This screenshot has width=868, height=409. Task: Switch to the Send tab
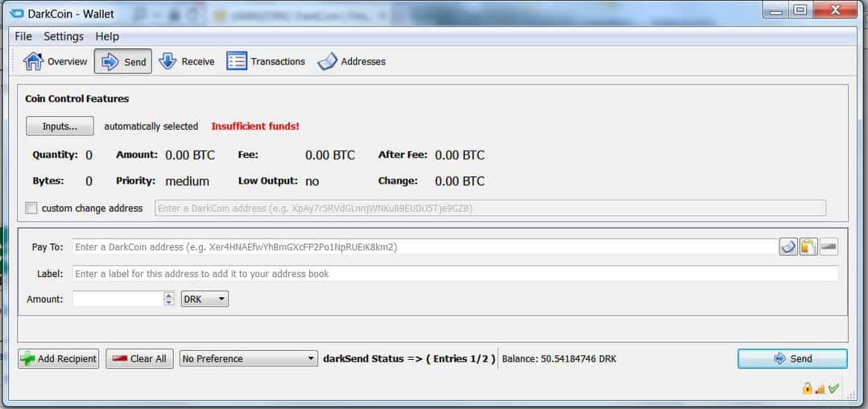coord(123,61)
